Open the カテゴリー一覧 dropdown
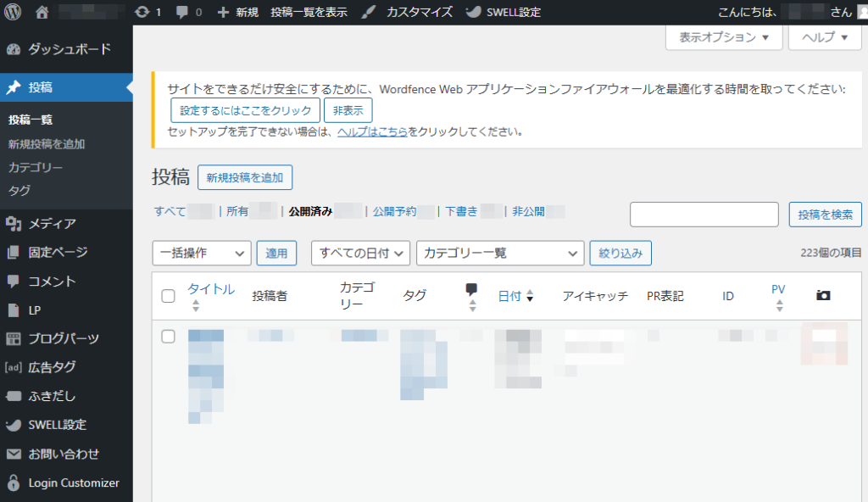Image resolution: width=868 pixels, height=502 pixels. coord(500,253)
